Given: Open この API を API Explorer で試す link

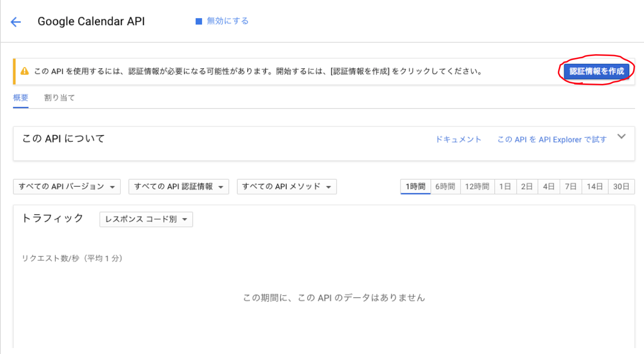Looking at the screenshot, I should (x=552, y=139).
